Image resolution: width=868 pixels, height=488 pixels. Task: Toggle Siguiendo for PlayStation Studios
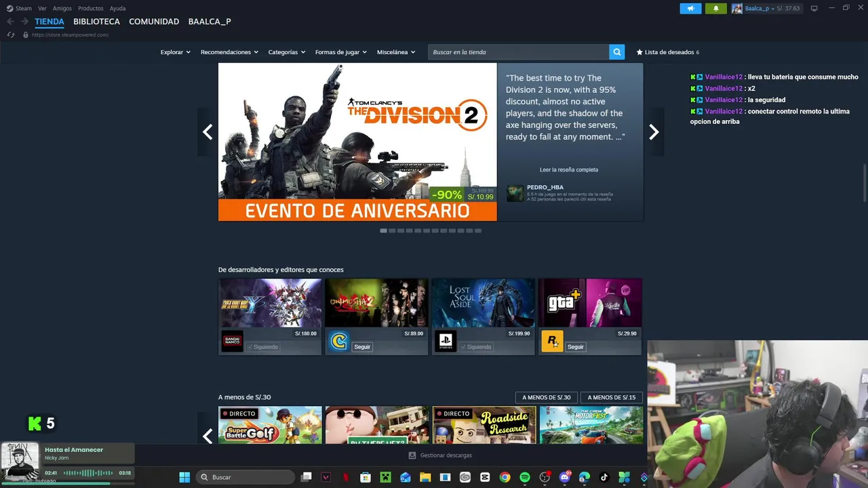tap(476, 347)
